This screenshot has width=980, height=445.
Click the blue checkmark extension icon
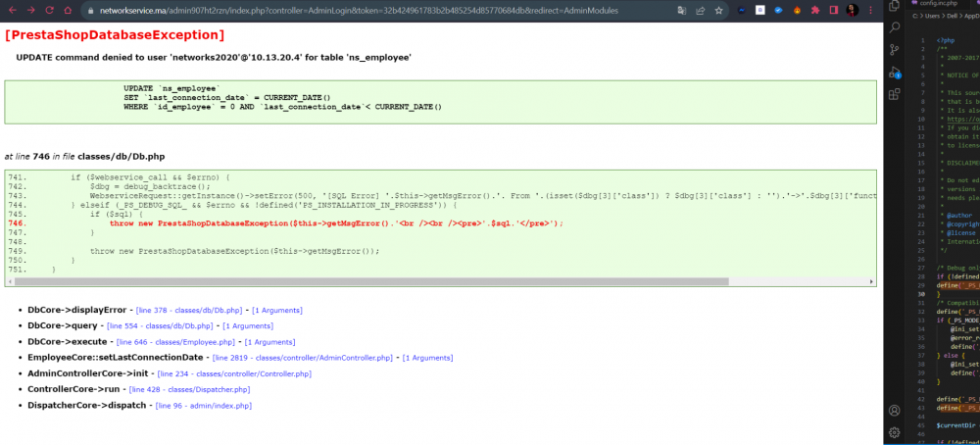(778, 11)
